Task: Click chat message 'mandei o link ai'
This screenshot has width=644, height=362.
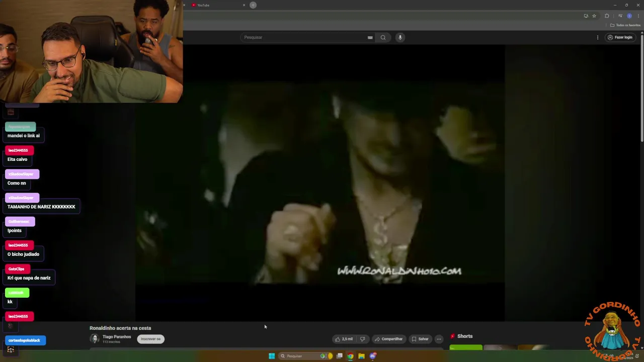Action: click(x=24, y=136)
